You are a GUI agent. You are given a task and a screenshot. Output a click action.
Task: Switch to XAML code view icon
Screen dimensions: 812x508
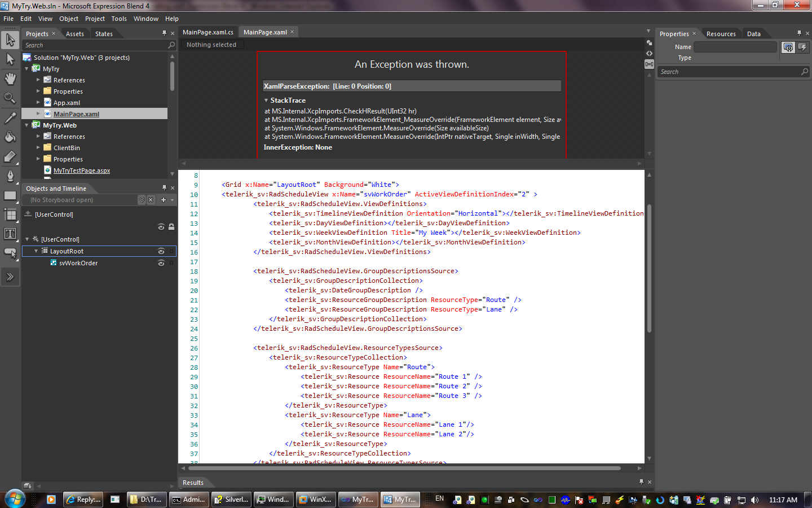649,53
